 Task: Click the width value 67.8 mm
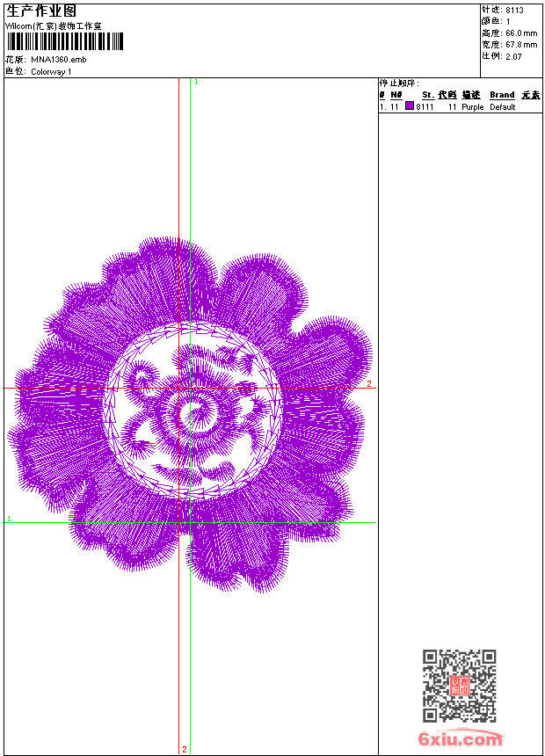(520, 45)
